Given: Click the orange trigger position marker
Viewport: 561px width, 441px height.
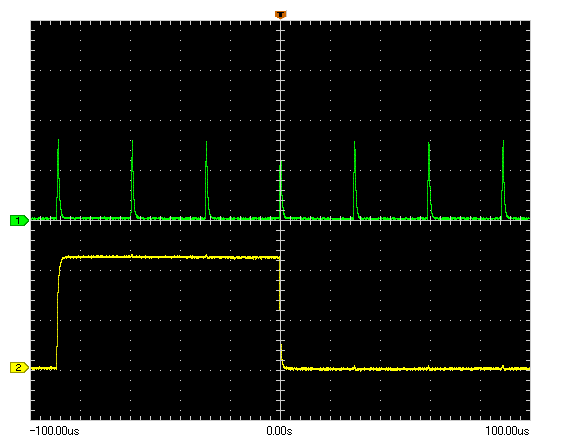Looking at the screenshot, I should click(x=280, y=15).
